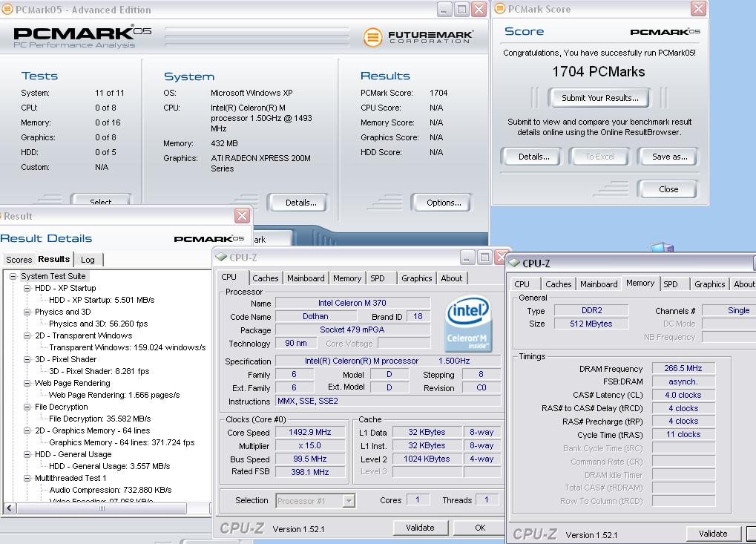Click the '1704 PCMarks' score text
Viewport: 756px width, 544px height.
pos(598,71)
